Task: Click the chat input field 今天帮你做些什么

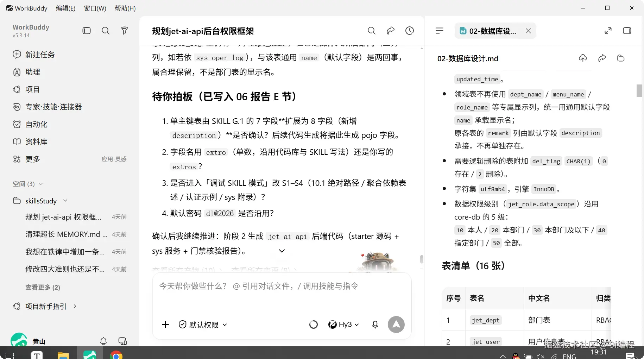Action: tap(282, 286)
